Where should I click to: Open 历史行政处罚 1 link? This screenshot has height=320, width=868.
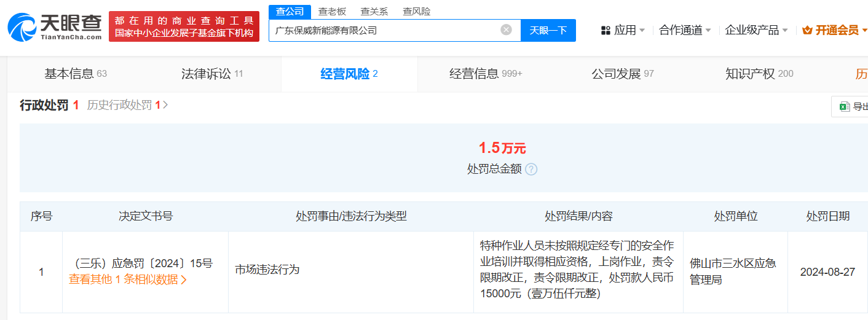[x=127, y=106]
